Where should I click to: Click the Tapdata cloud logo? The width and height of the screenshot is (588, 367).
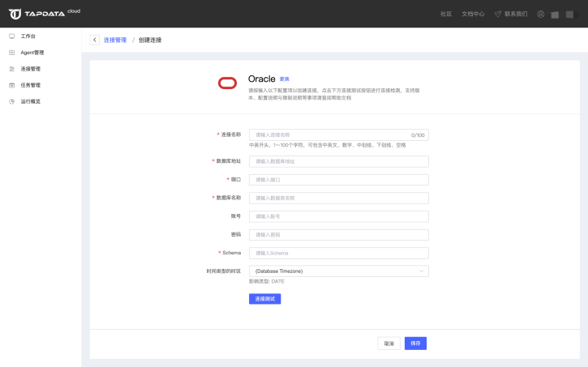click(45, 14)
